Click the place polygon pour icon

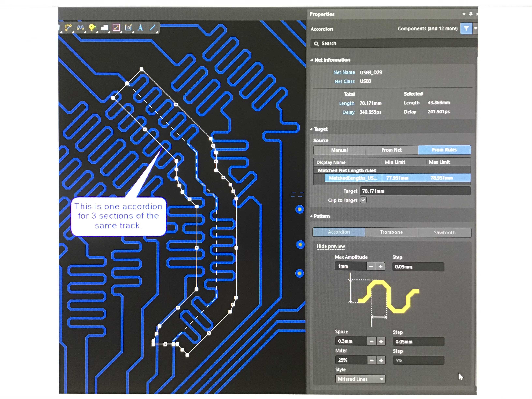pos(104,28)
